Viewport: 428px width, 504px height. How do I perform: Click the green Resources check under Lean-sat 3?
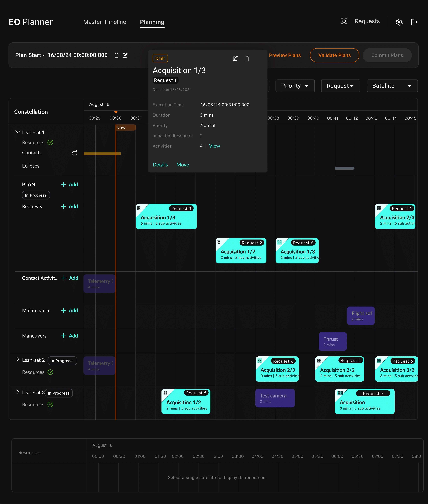click(x=50, y=405)
